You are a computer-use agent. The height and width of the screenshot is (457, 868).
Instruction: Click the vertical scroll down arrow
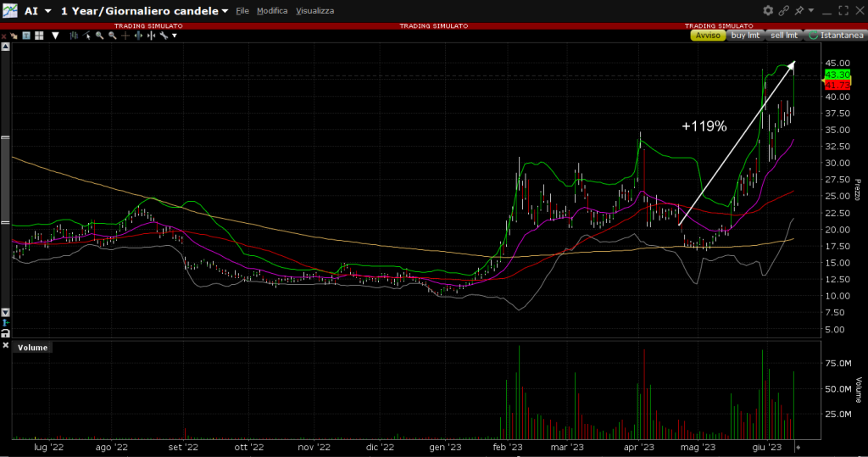(x=6, y=312)
